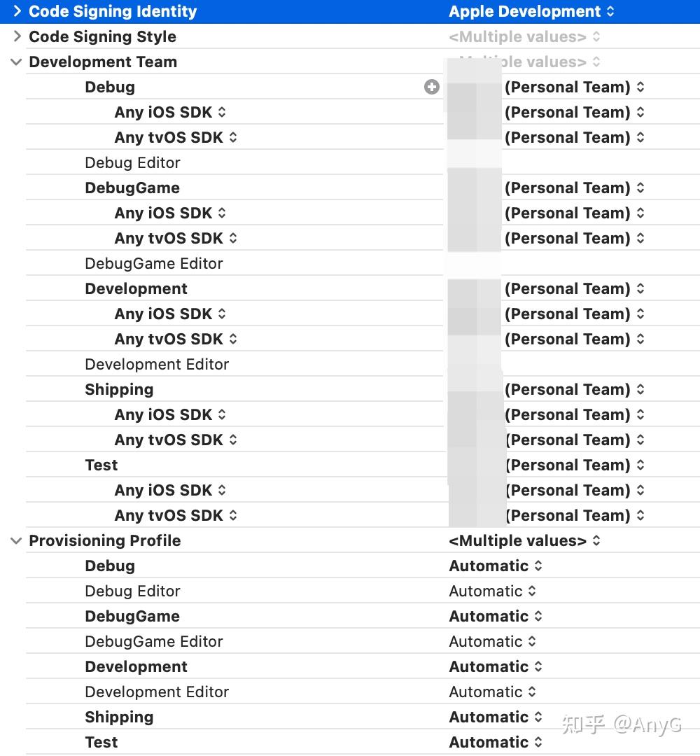Collapse the Development Team section
Image resolution: width=700 pixels, height=756 pixels.
(x=15, y=62)
